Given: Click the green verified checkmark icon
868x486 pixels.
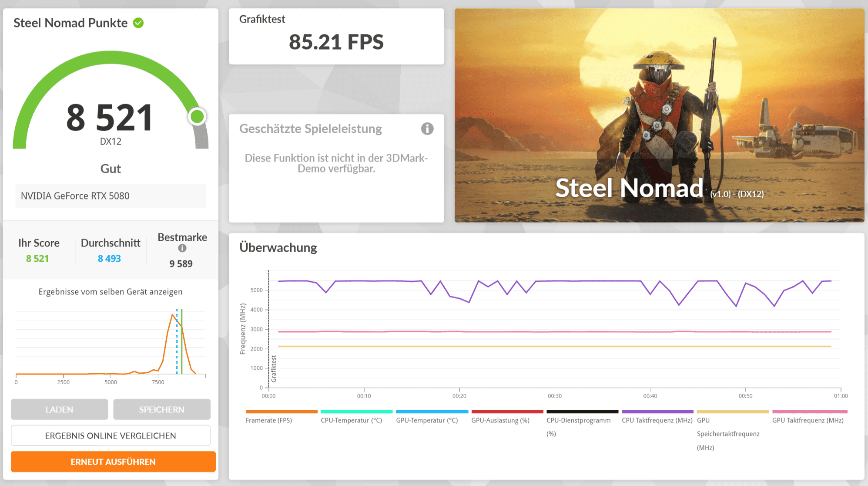Looking at the screenshot, I should click(x=138, y=23).
